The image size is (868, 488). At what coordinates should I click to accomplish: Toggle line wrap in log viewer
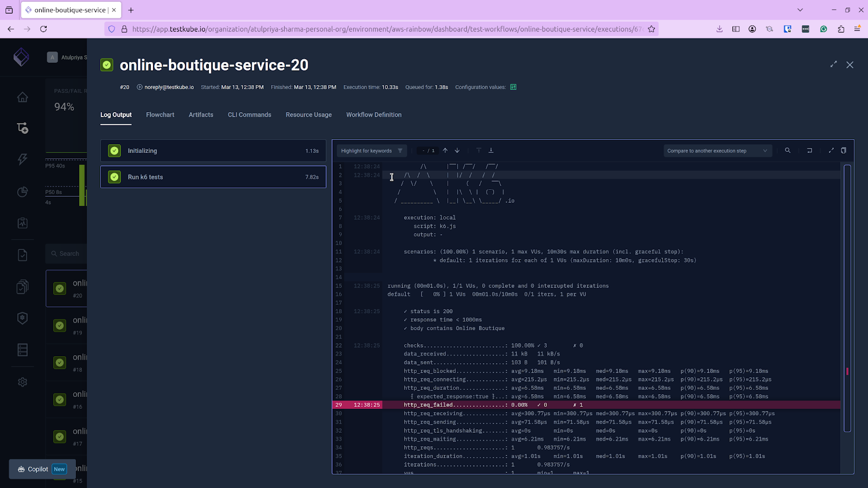coord(809,150)
